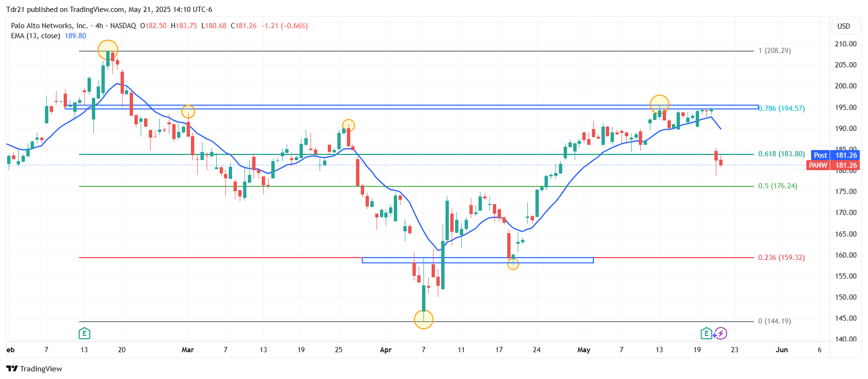This screenshot has width=868, height=379.
Task: Click the Tdr21 published on TradingView.com header
Action: [109, 10]
